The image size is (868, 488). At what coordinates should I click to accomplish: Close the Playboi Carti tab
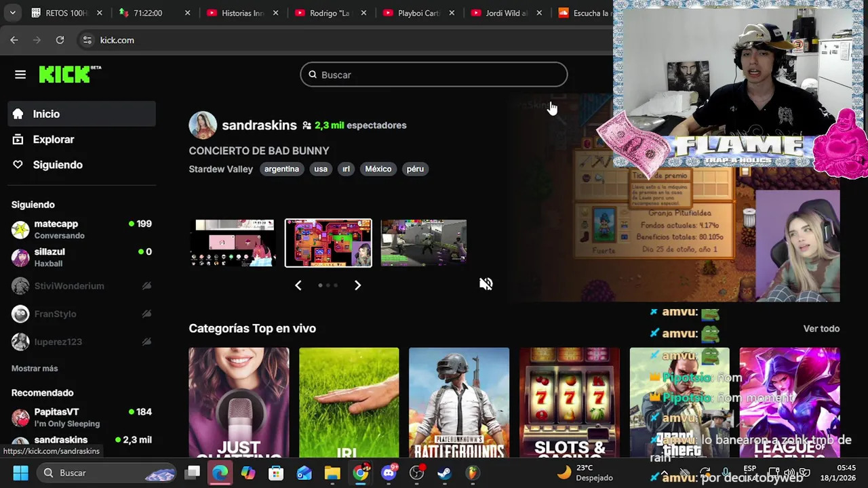452,13
